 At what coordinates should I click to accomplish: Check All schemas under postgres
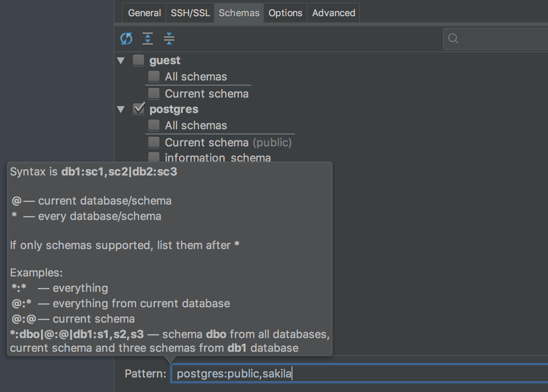point(154,125)
